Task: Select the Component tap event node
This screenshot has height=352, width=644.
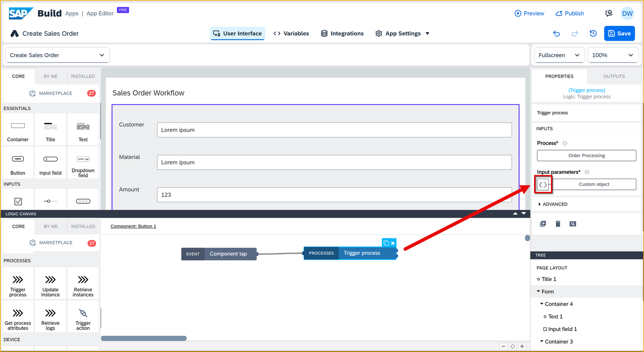Action: pyautogui.click(x=219, y=254)
